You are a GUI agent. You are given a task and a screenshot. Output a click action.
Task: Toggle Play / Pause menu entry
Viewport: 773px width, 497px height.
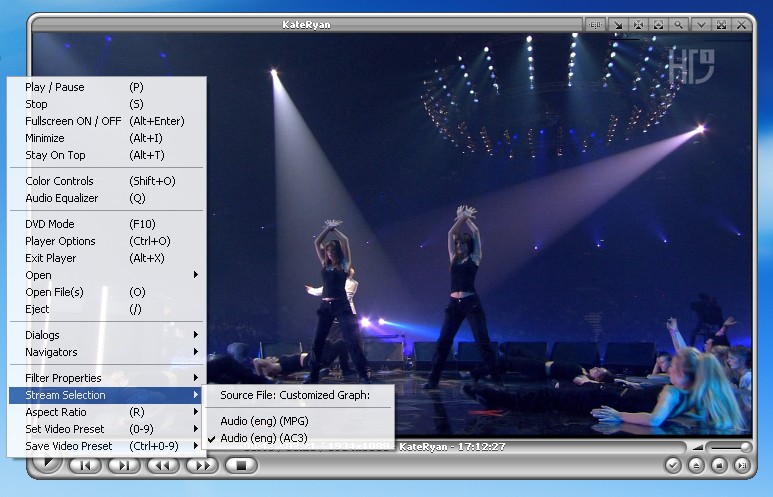106,87
